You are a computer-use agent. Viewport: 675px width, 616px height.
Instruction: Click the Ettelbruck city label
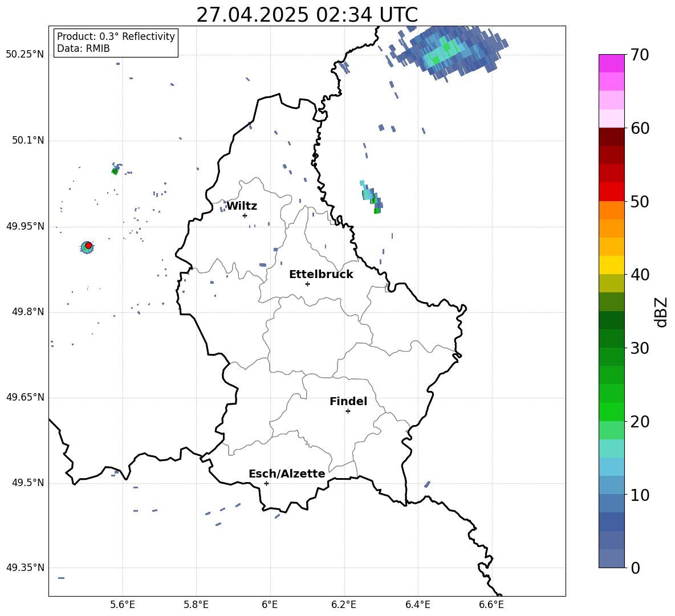click(321, 275)
